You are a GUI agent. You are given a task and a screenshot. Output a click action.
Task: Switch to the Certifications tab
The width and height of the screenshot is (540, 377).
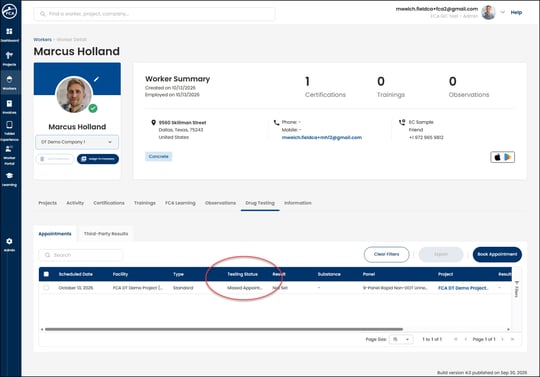(109, 203)
